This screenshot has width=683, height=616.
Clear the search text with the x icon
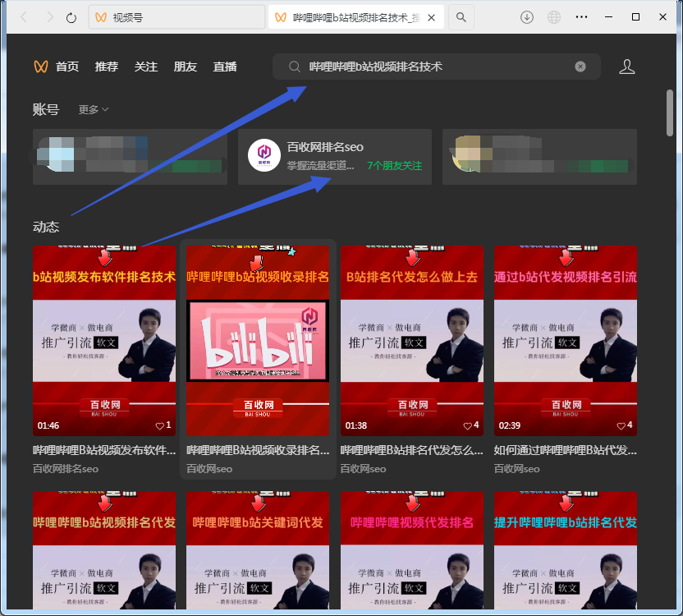click(580, 67)
